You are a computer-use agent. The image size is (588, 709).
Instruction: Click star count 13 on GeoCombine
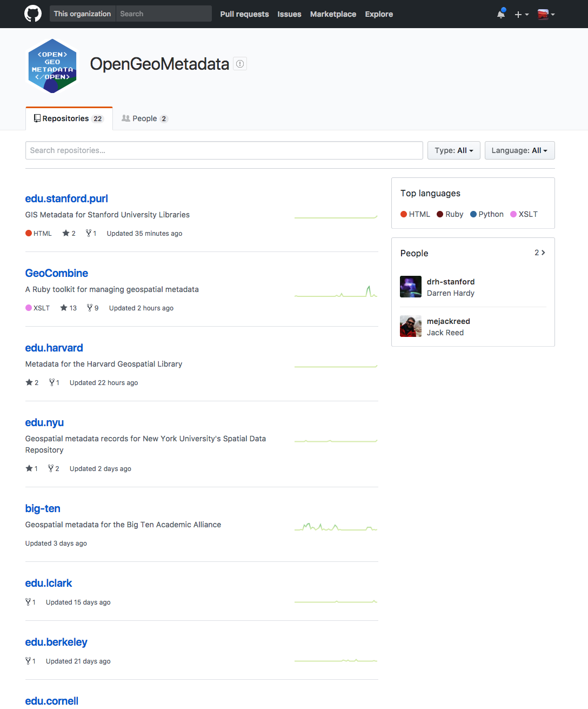tap(68, 308)
